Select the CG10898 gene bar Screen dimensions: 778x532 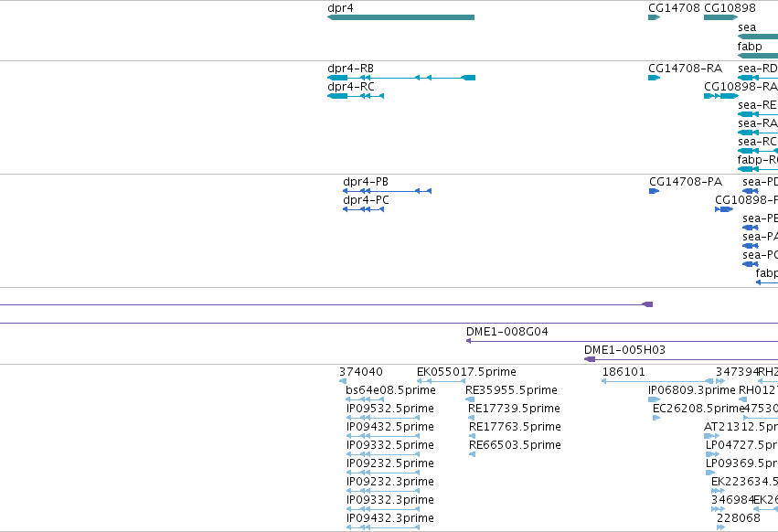coord(720,17)
